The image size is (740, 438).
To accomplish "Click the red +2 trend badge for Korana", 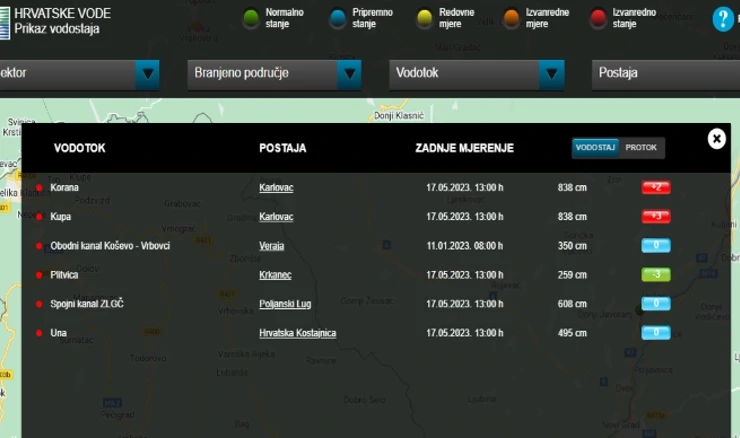I will pyautogui.click(x=656, y=187).
